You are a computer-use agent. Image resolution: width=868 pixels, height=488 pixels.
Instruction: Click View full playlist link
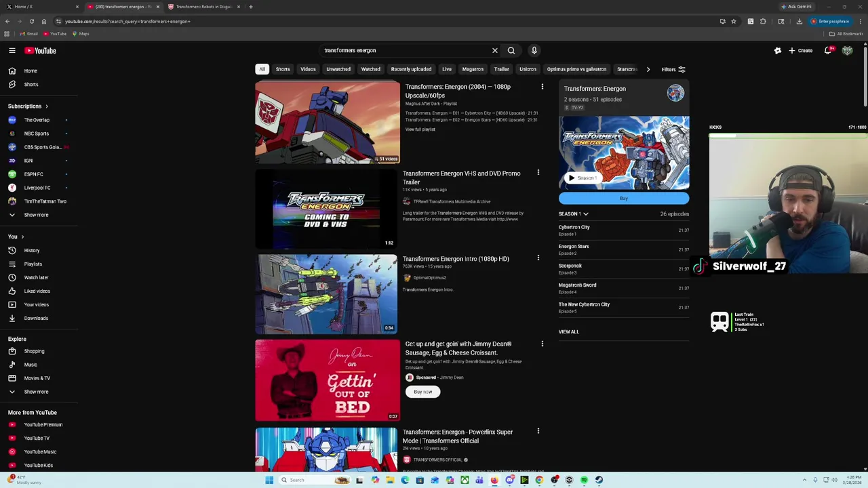[420, 129]
